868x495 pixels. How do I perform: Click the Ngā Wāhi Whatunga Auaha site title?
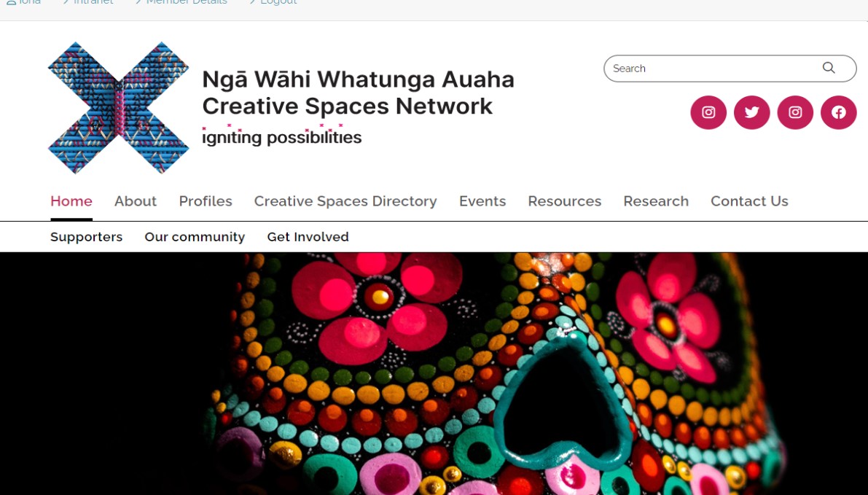[x=358, y=79]
